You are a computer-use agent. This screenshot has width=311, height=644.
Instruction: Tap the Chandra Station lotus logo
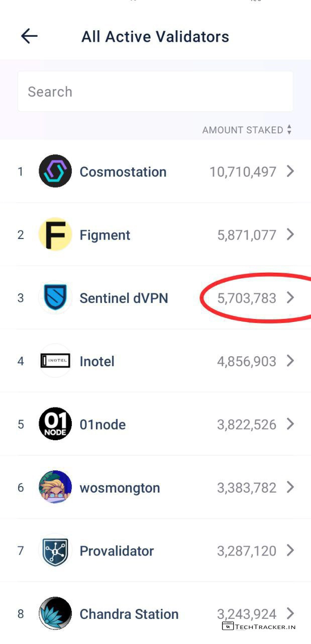[55, 614]
